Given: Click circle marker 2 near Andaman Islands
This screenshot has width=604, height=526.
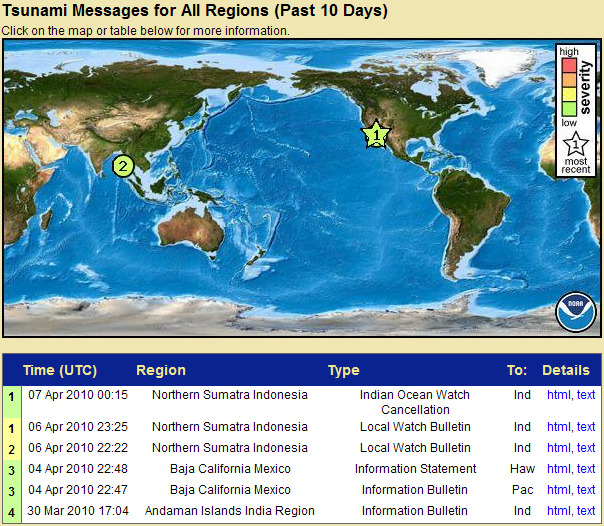Looking at the screenshot, I should coord(123,166).
